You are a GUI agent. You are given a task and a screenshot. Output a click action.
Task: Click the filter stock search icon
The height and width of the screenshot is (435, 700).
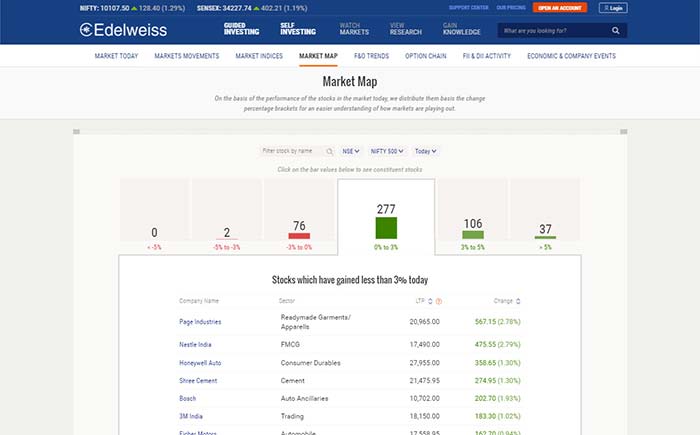[329, 152]
